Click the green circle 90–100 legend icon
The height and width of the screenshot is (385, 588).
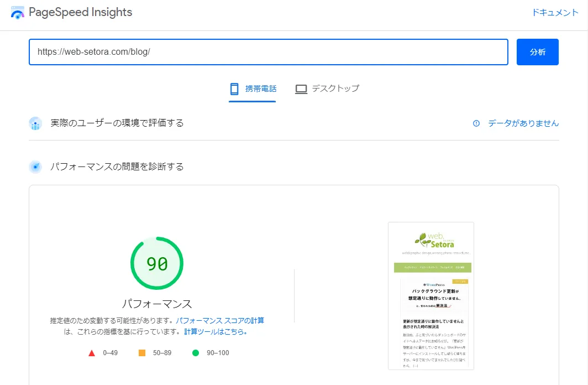pyautogui.click(x=195, y=353)
